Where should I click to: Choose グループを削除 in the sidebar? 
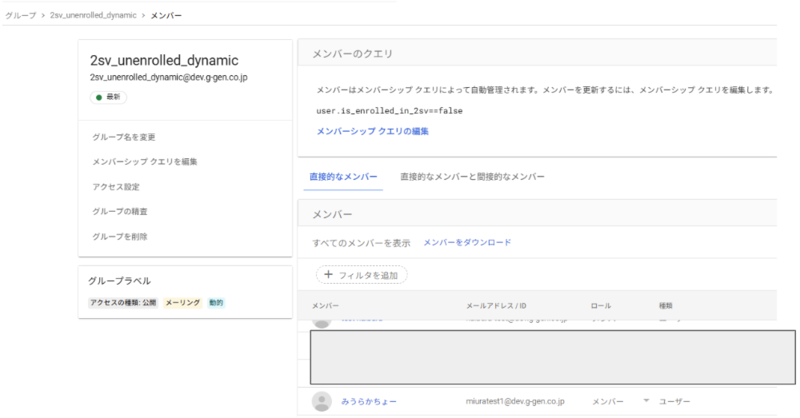pyautogui.click(x=119, y=236)
